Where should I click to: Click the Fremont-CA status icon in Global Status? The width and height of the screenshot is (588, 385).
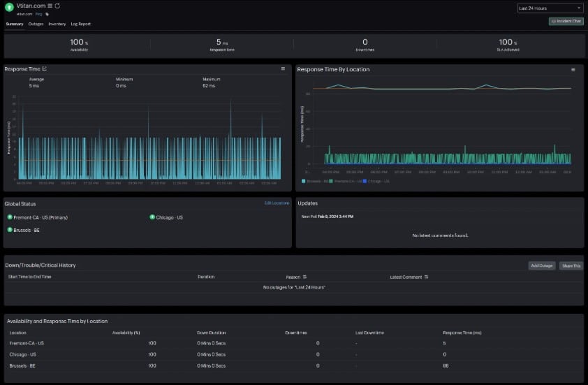point(10,217)
